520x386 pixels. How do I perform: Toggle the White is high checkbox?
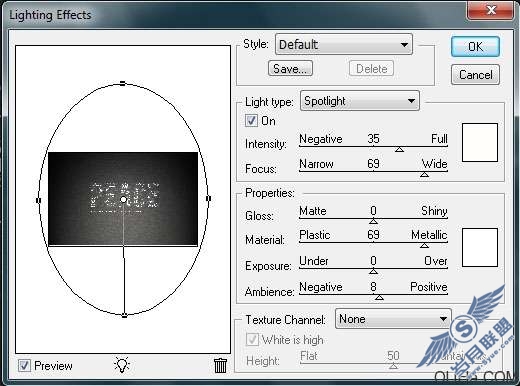point(252,340)
